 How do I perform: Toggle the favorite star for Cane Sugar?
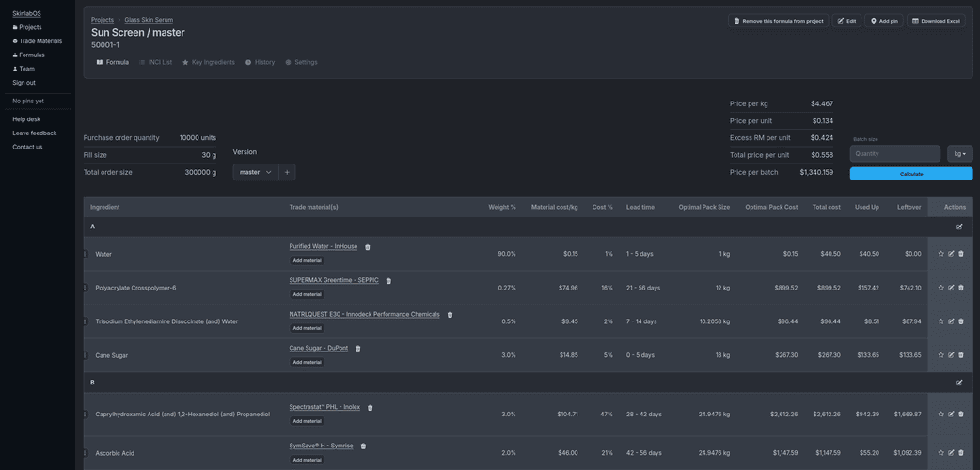coord(940,355)
